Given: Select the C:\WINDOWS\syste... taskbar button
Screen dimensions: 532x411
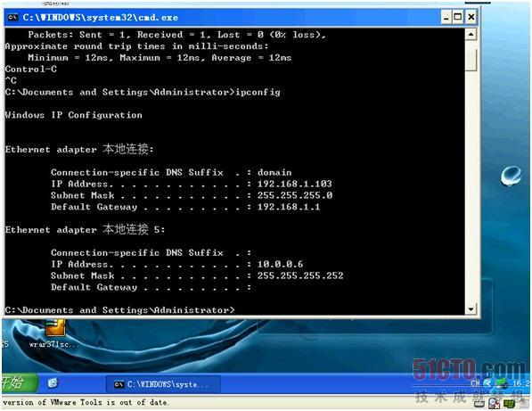Looking at the screenshot, I should click(164, 384).
